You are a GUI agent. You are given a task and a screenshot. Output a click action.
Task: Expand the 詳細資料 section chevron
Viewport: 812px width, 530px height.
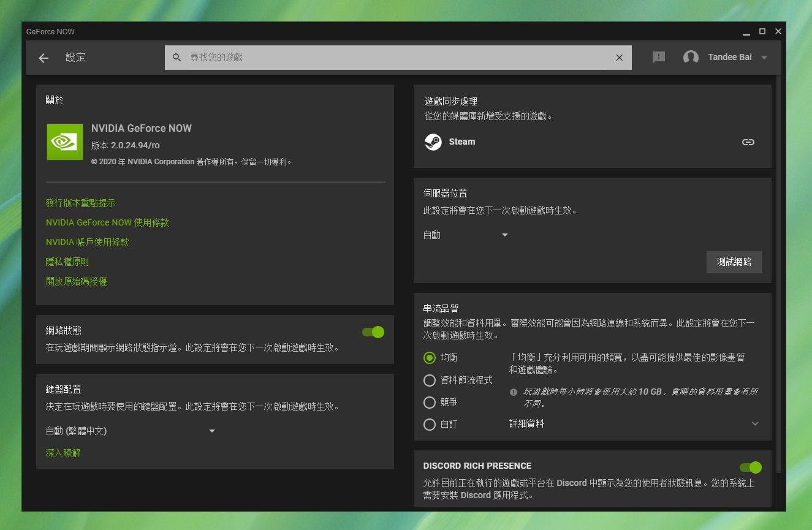[755, 424]
